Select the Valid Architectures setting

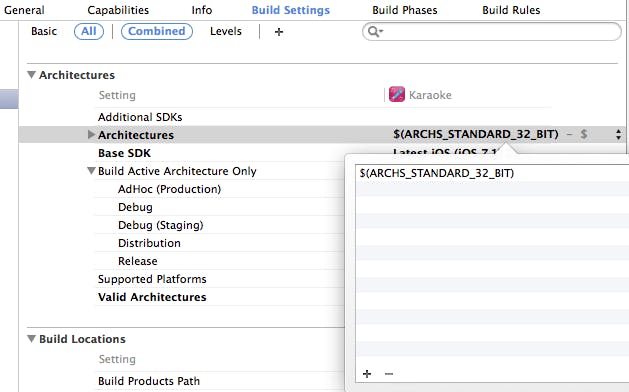click(x=152, y=297)
